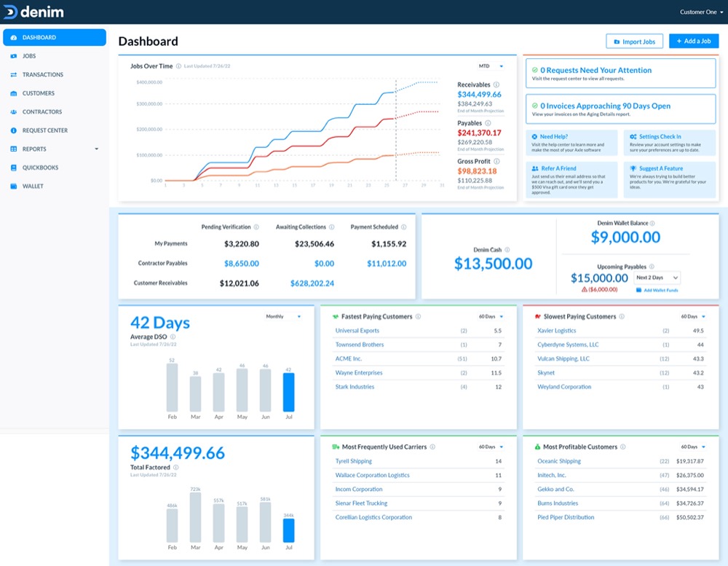Open the Customer One account menu
Image resolution: width=728 pixels, height=566 pixels.
coord(701,12)
